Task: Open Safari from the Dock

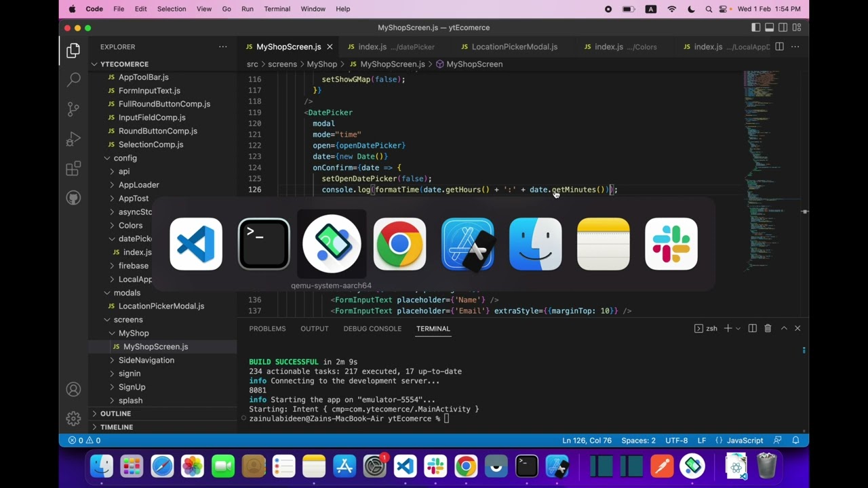Action: [x=162, y=466]
